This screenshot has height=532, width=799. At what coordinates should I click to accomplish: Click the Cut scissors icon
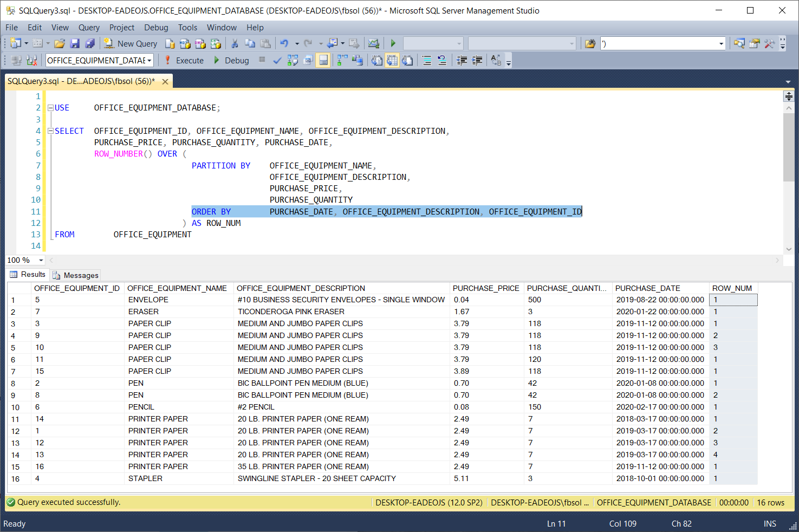tap(235, 44)
